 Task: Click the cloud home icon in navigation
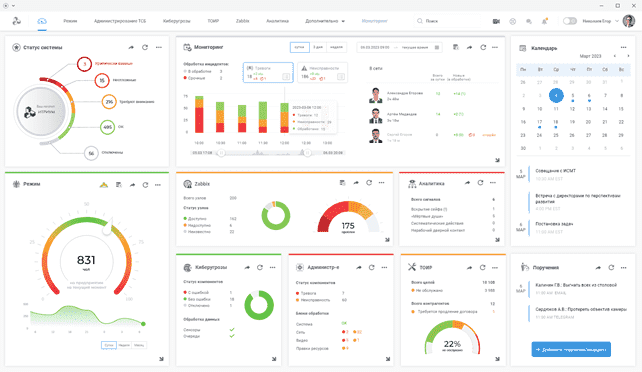(x=42, y=21)
